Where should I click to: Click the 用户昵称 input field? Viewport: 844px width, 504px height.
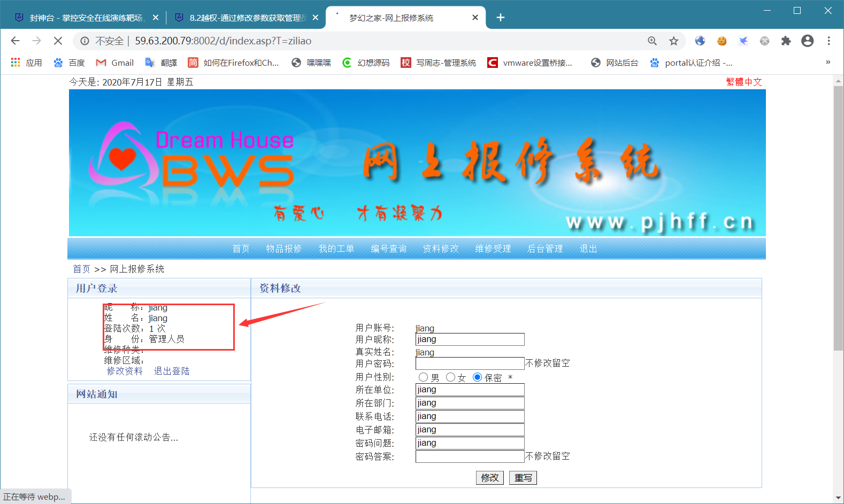click(470, 339)
